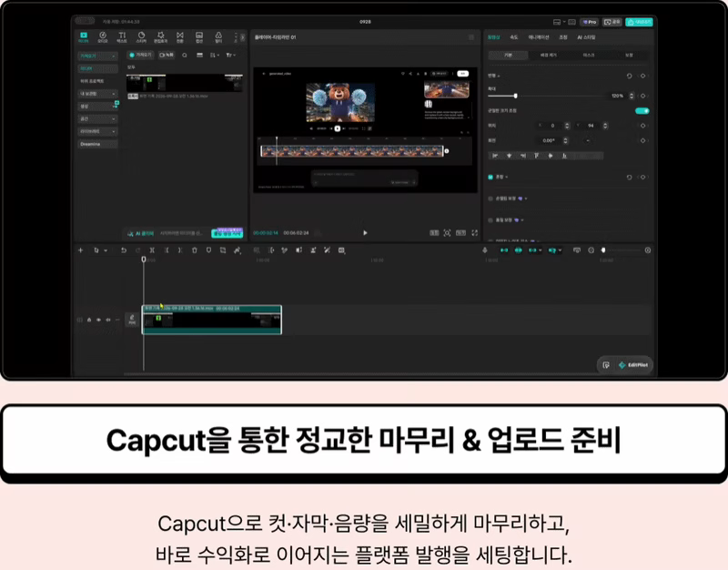This screenshot has height=570, width=728.
Task: Mute the main track with speaker icon
Action: click(107, 320)
